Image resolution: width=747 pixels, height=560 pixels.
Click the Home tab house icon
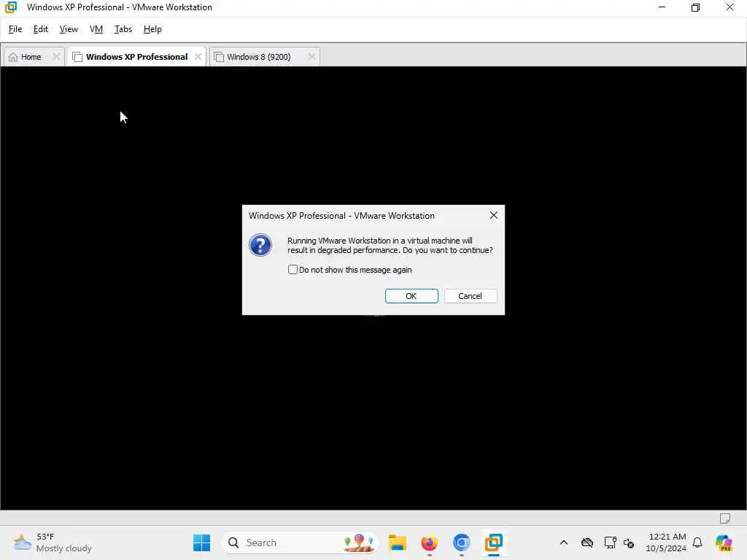(13, 57)
